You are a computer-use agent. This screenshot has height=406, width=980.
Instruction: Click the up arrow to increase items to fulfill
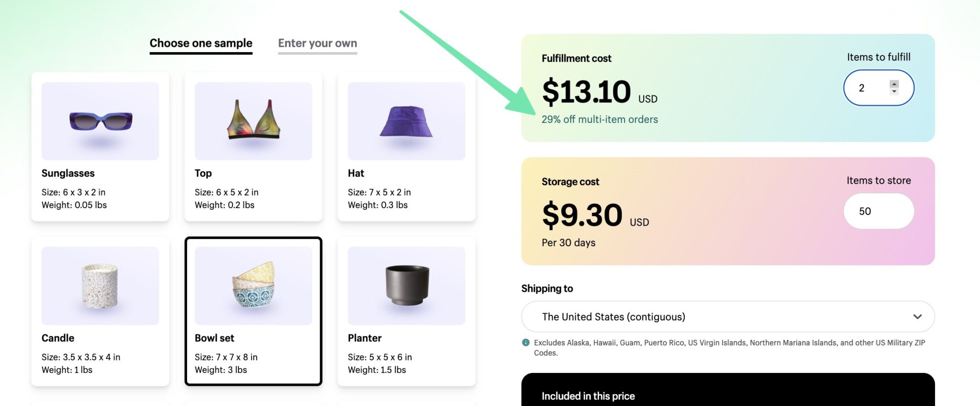point(894,84)
